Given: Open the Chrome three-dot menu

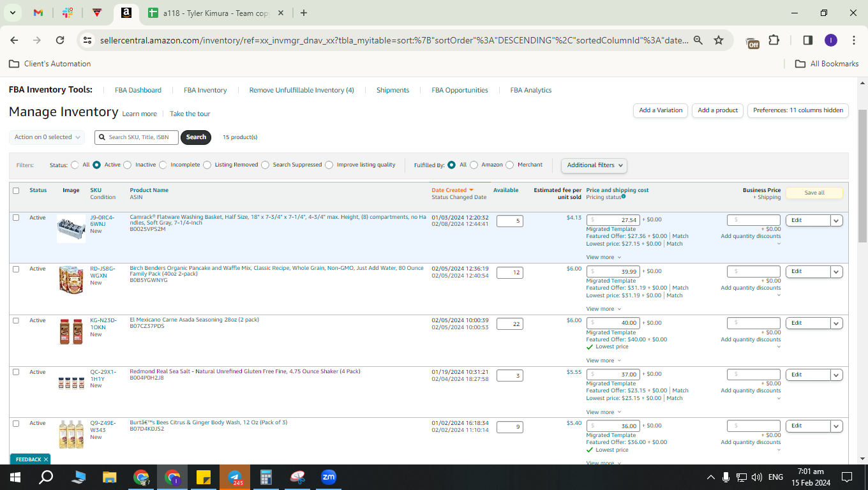Looking at the screenshot, I should (x=854, y=40).
